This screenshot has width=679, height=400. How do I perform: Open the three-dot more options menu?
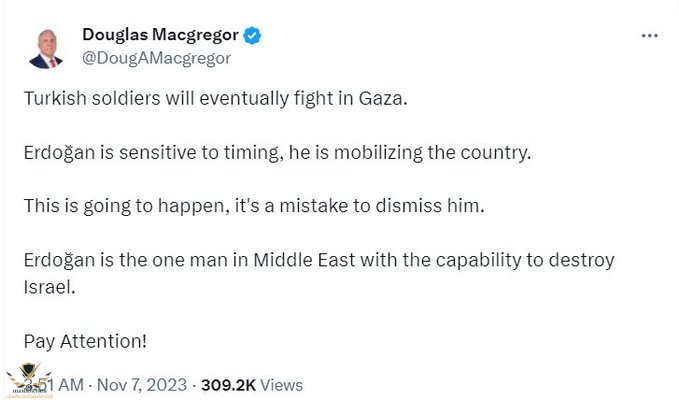[x=649, y=36]
